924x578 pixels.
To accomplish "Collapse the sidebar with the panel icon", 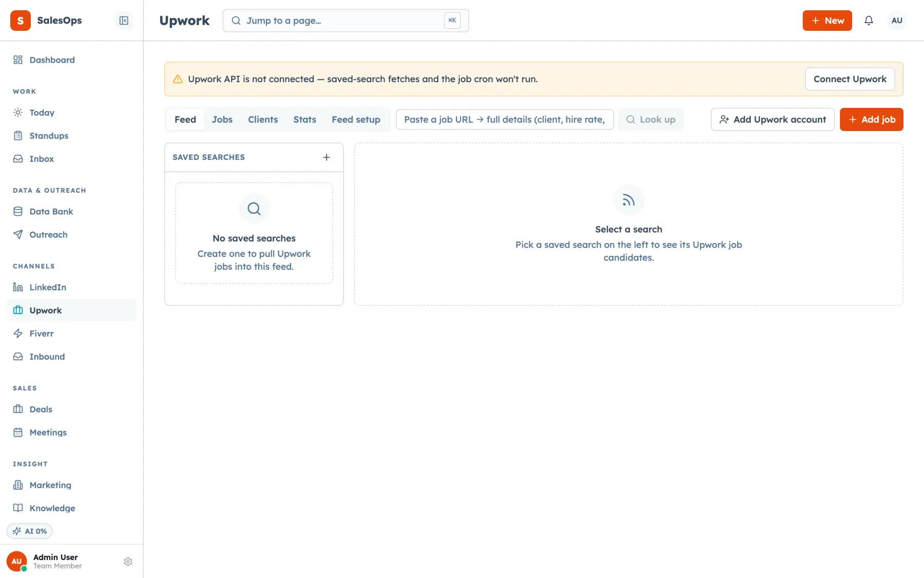I will click(124, 21).
